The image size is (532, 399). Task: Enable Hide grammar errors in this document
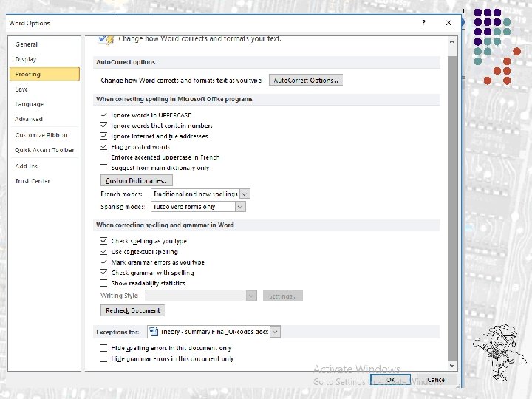coord(104,358)
